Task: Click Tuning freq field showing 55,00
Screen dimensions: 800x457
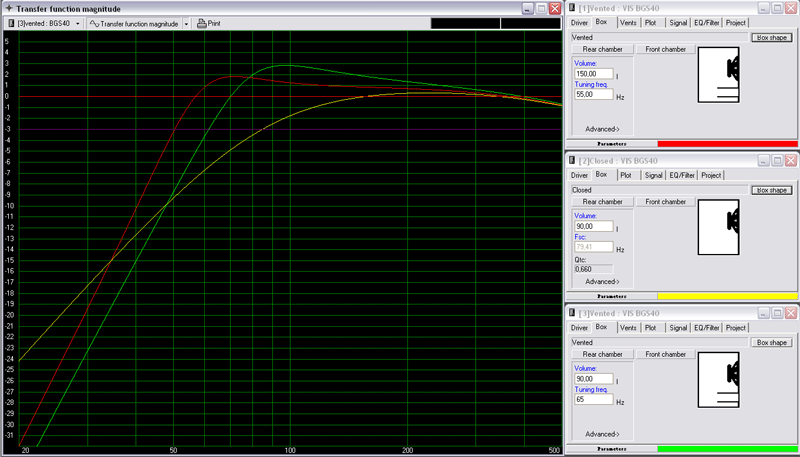Action: click(593, 94)
